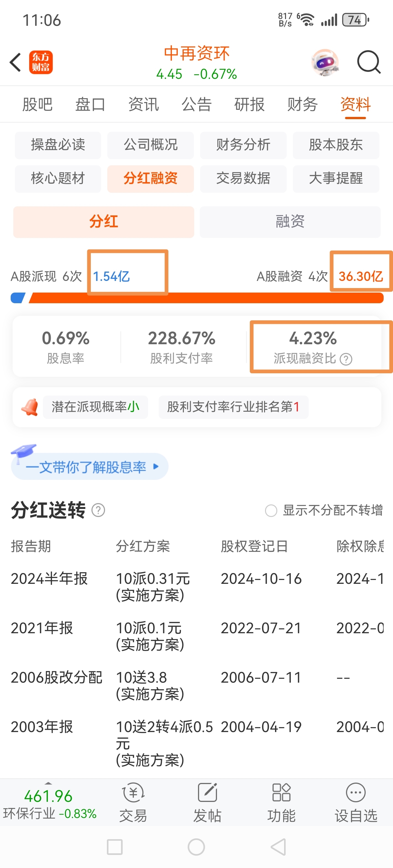Viewport: 393px width, 868px height.
Task: Tap question mark next to 分红送转
Action: [x=98, y=510]
